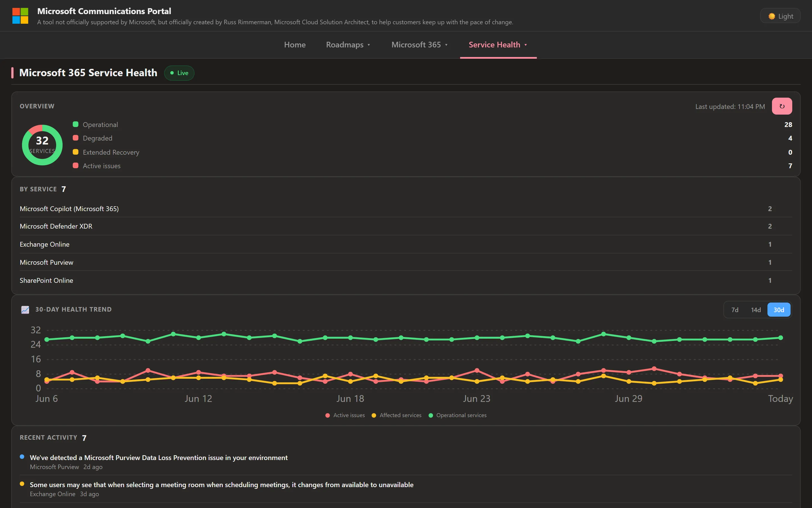Switch to Light theme
812x508 pixels.
tap(780, 16)
